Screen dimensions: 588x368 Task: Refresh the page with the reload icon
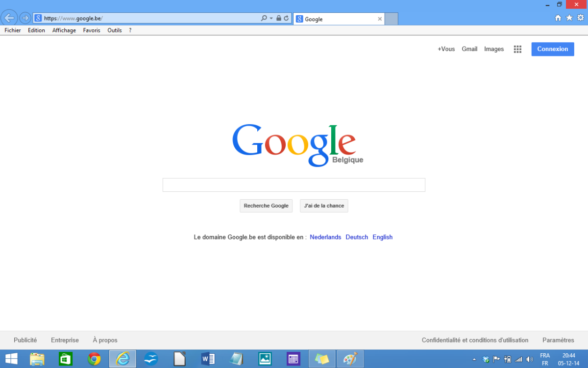point(286,18)
